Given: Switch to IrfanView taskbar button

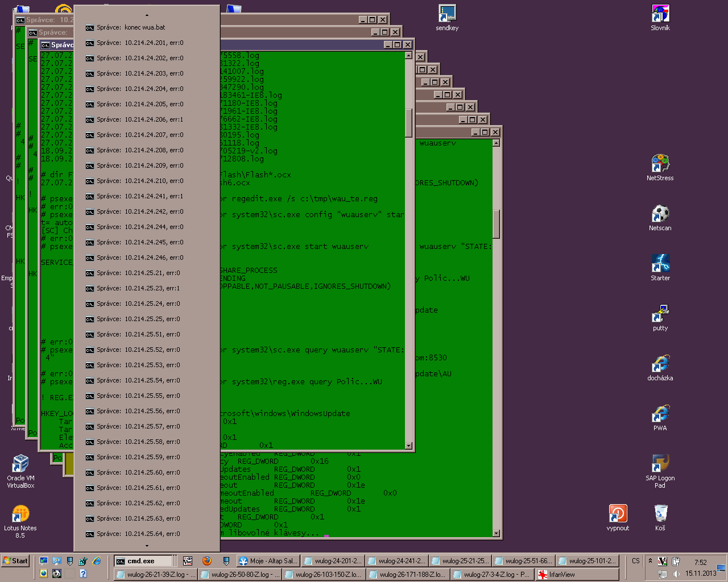Looking at the screenshot, I should [577, 575].
